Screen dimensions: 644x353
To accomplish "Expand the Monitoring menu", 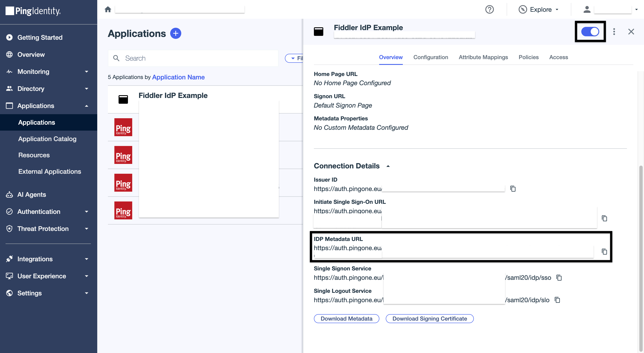I will point(87,72).
